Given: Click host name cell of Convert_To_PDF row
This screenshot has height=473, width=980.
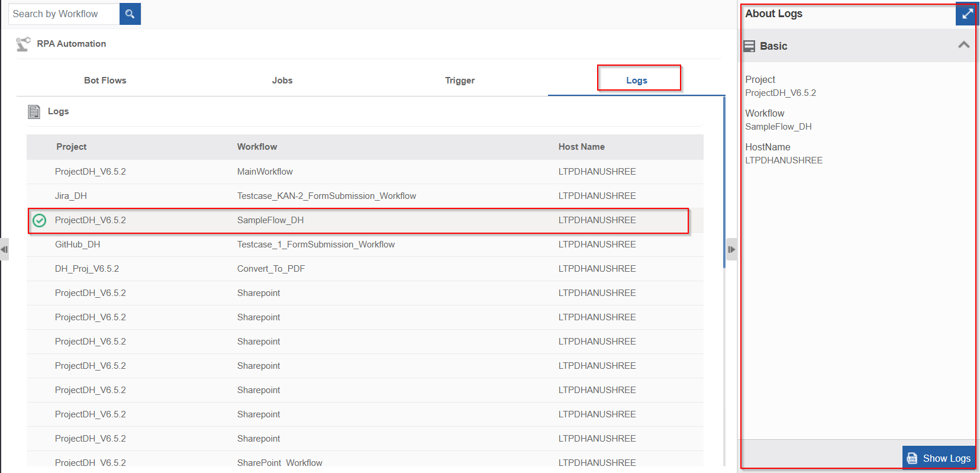Looking at the screenshot, I should (x=597, y=269).
